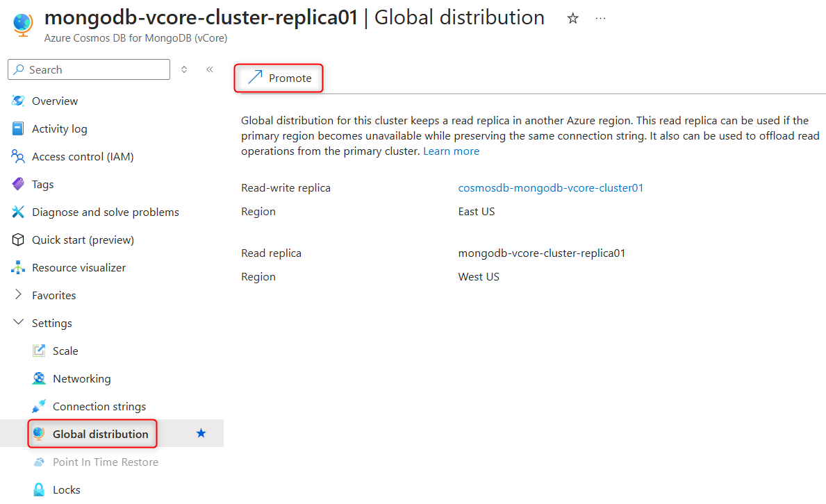The width and height of the screenshot is (826, 504).
Task: Open the ellipsis more-options menu
Action: click(x=600, y=19)
